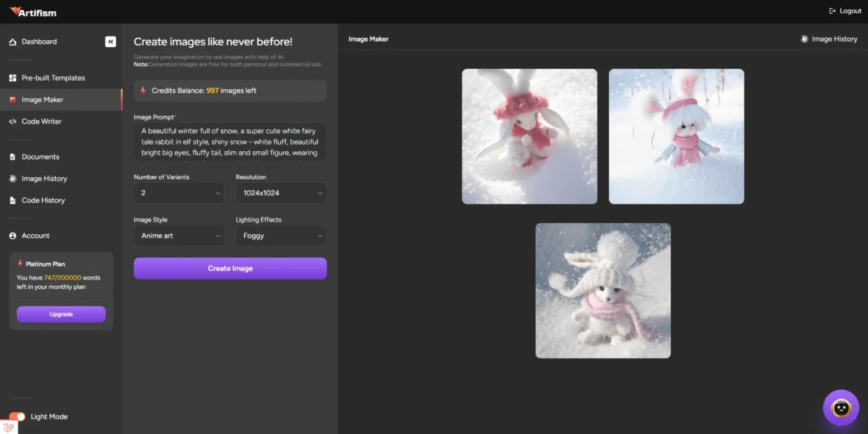The height and width of the screenshot is (434, 868).
Task: Open the chatbot assistant bubble icon
Action: 841,407
